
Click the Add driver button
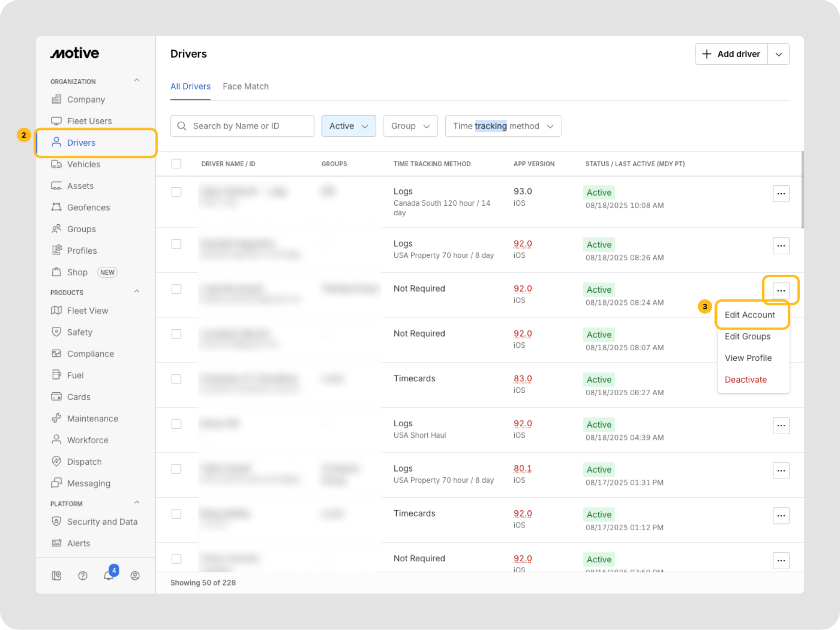point(731,54)
